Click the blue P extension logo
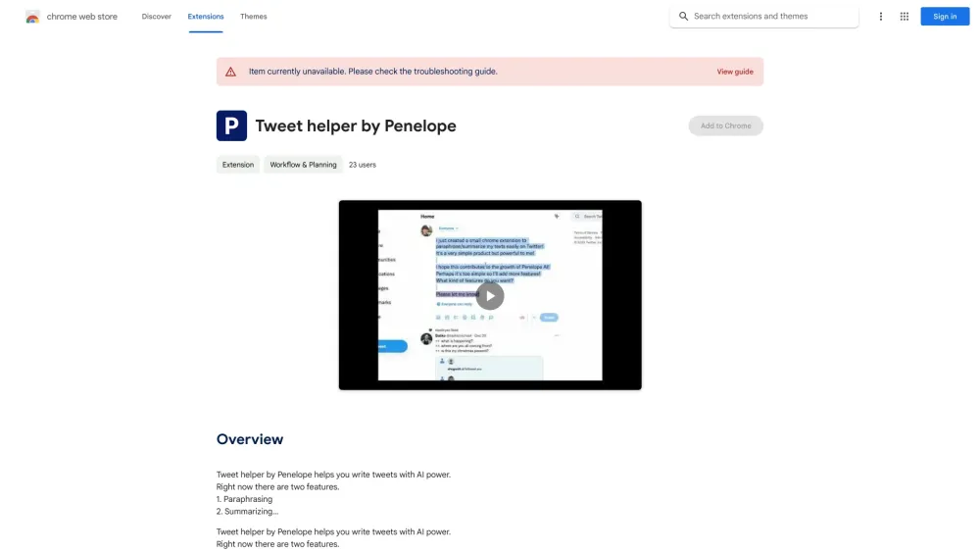The image size is (980, 552). click(x=231, y=125)
